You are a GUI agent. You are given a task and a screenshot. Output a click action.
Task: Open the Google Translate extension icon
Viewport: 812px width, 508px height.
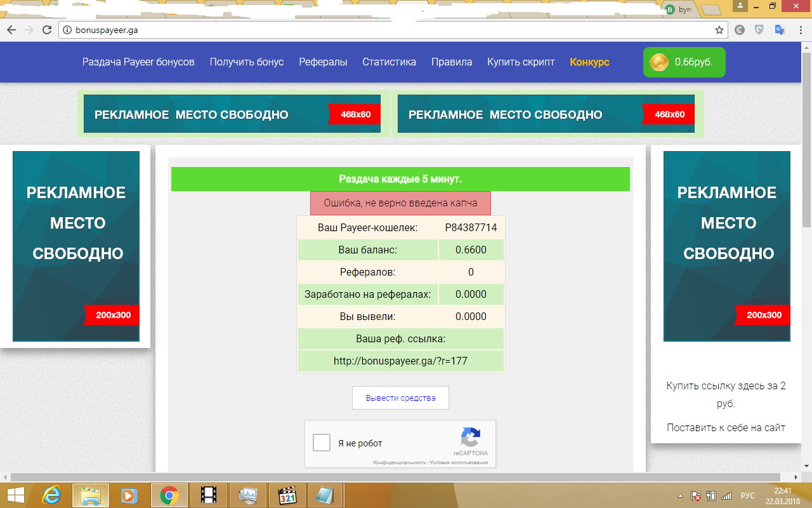click(x=779, y=30)
